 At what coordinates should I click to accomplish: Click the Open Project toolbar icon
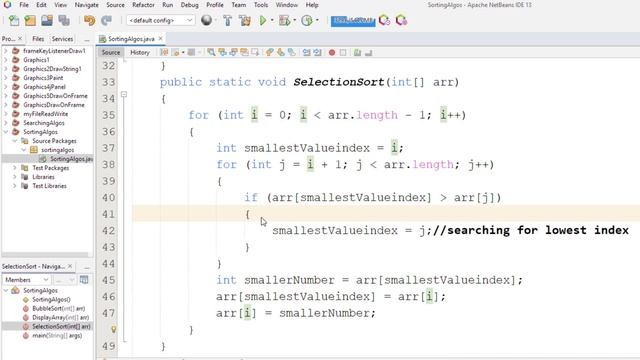click(47, 20)
